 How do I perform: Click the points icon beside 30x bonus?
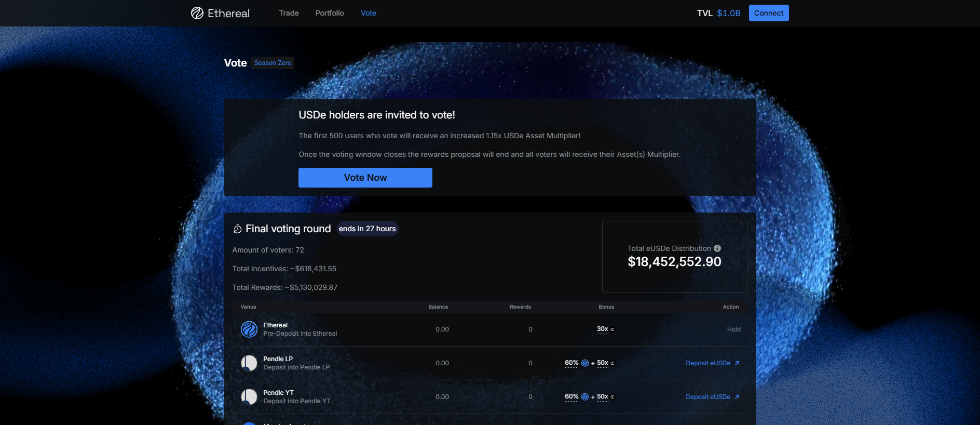click(x=612, y=329)
